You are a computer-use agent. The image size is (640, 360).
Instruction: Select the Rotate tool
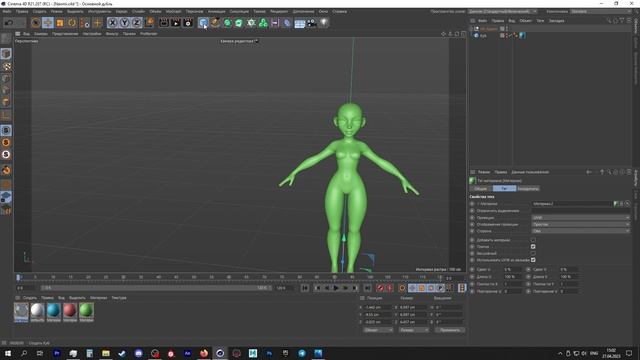pyautogui.click(x=72, y=23)
